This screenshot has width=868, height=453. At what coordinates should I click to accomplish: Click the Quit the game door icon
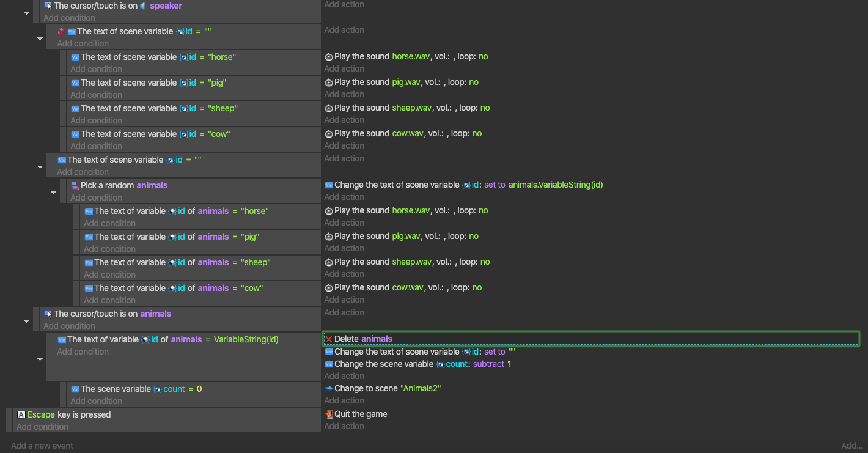[329, 414]
